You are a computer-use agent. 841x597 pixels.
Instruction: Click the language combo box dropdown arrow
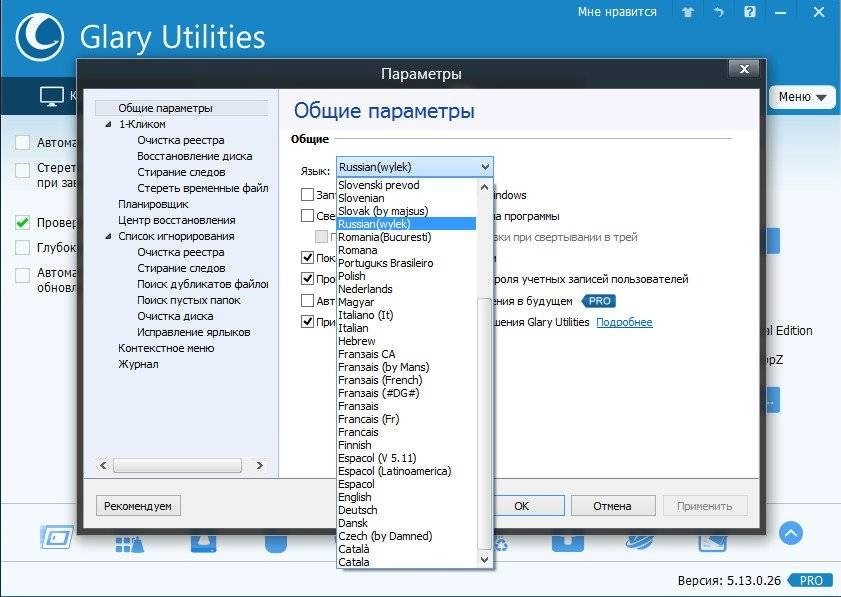[x=485, y=167]
